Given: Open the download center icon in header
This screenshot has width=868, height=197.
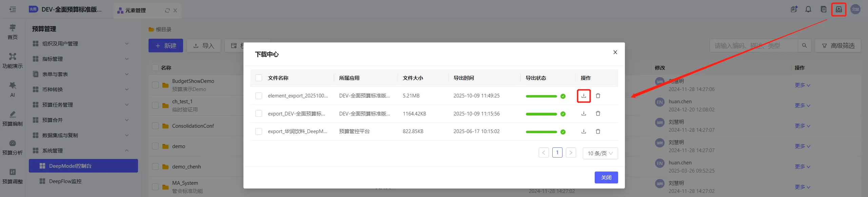Looking at the screenshot, I should click(x=839, y=10).
